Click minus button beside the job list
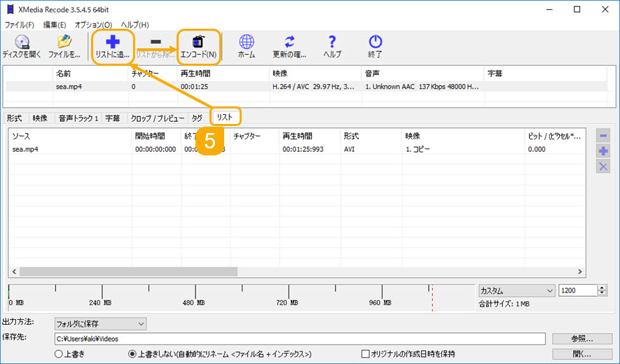The width and height of the screenshot is (620, 364). pos(603,136)
